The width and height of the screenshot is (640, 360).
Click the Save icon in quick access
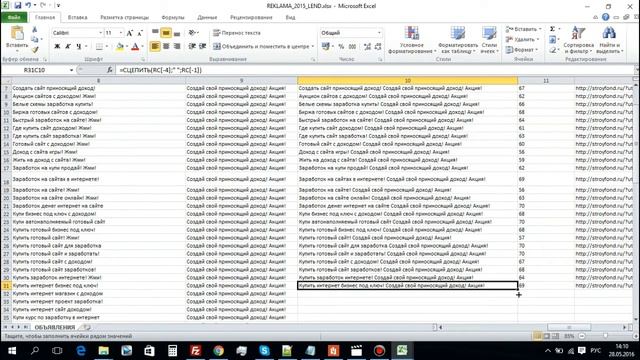point(18,6)
